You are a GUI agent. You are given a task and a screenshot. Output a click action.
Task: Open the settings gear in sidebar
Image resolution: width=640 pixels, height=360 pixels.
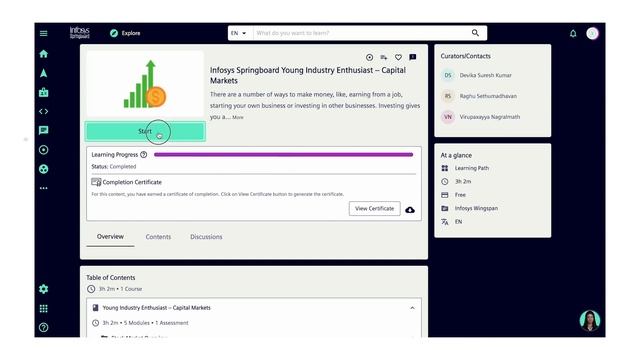click(44, 289)
